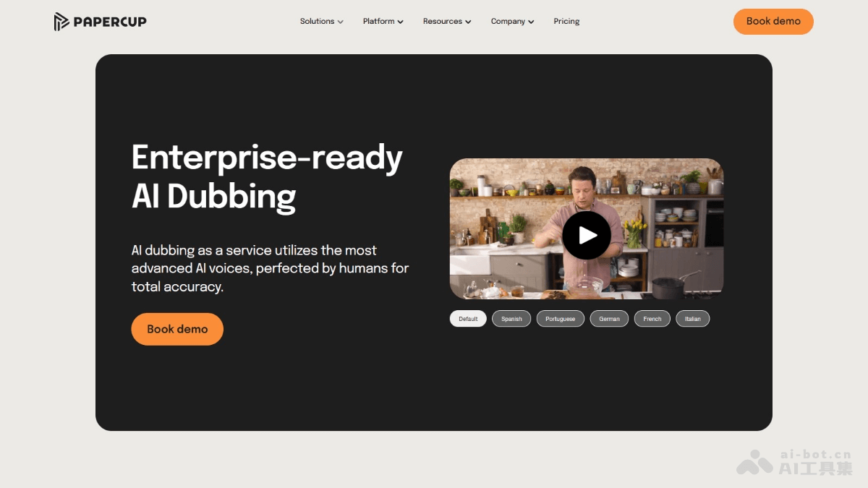The height and width of the screenshot is (488, 868).
Task: Click the Papercup wordmark text
Action: click(x=110, y=22)
